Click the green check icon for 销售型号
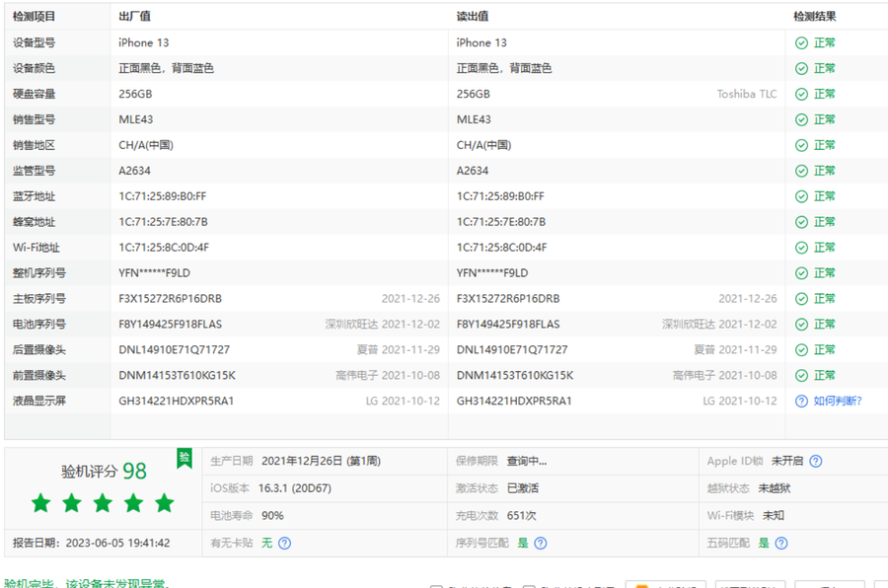 pos(801,119)
